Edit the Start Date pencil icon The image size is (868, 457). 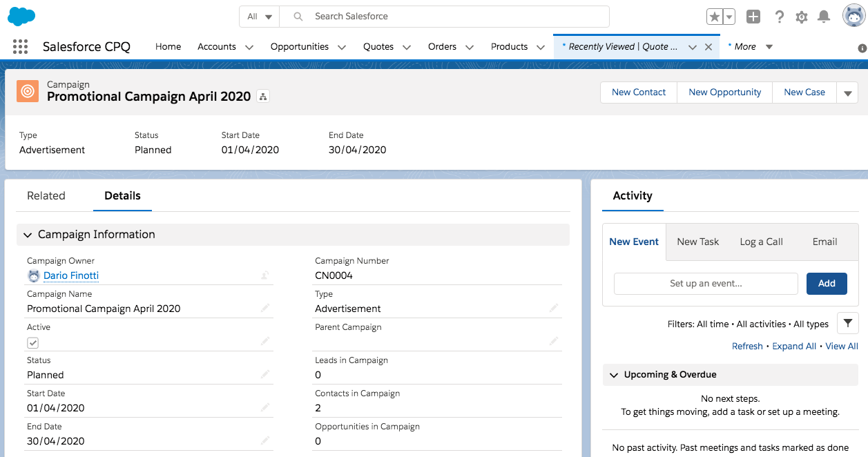tap(265, 407)
